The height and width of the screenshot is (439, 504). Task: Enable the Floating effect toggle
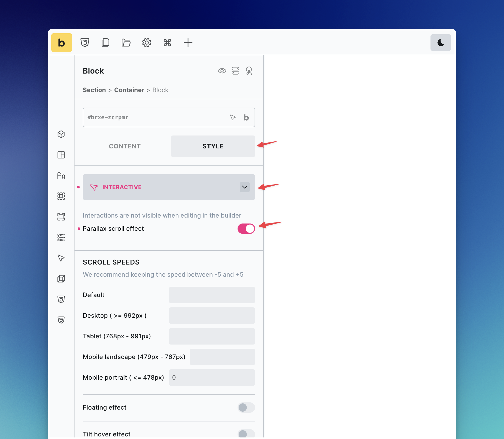coord(246,408)
